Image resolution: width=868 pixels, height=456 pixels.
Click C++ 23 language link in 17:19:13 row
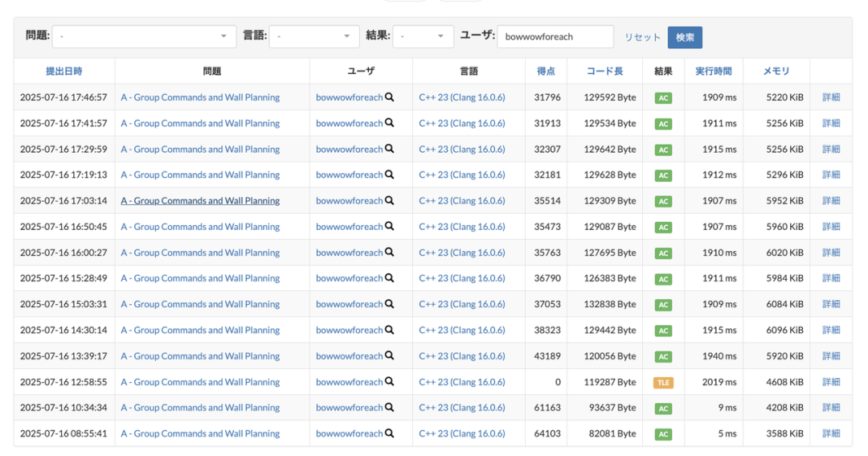click(x=461, y=175)
